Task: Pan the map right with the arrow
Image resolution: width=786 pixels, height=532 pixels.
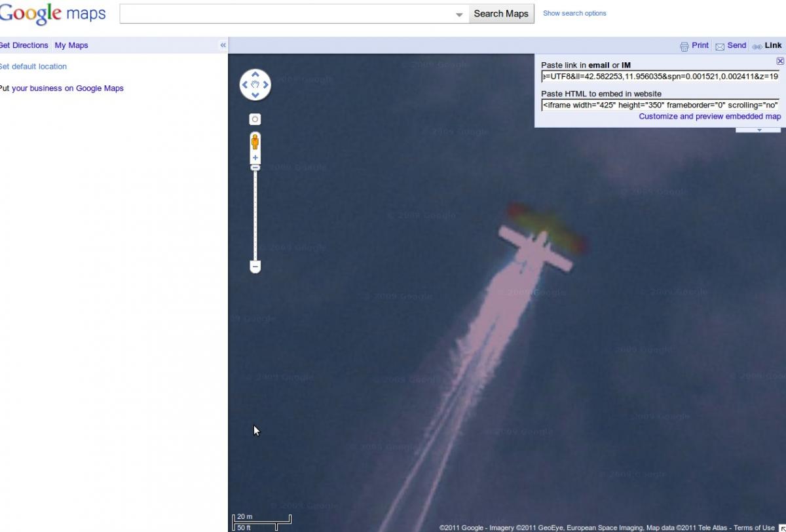Action: 266,85
